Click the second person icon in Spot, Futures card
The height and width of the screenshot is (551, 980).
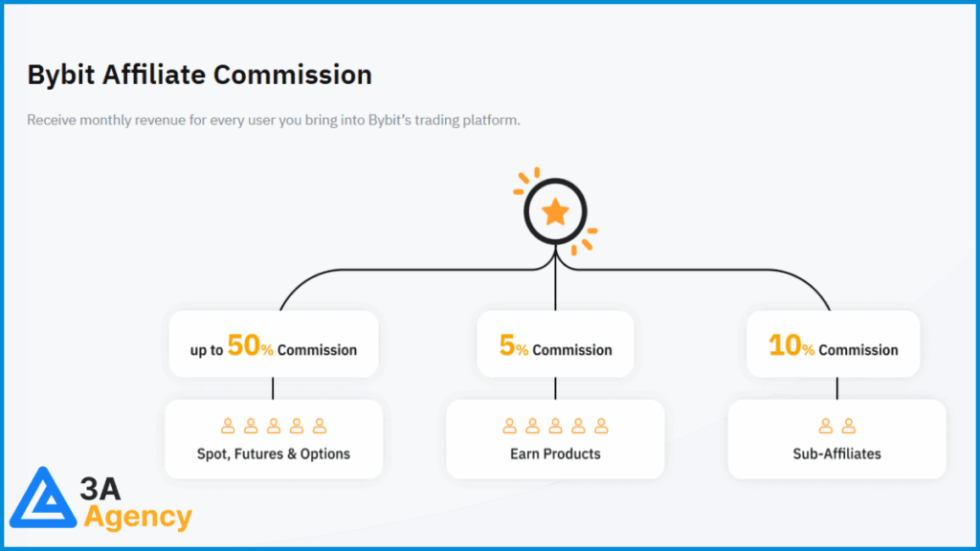click(251, 426)
